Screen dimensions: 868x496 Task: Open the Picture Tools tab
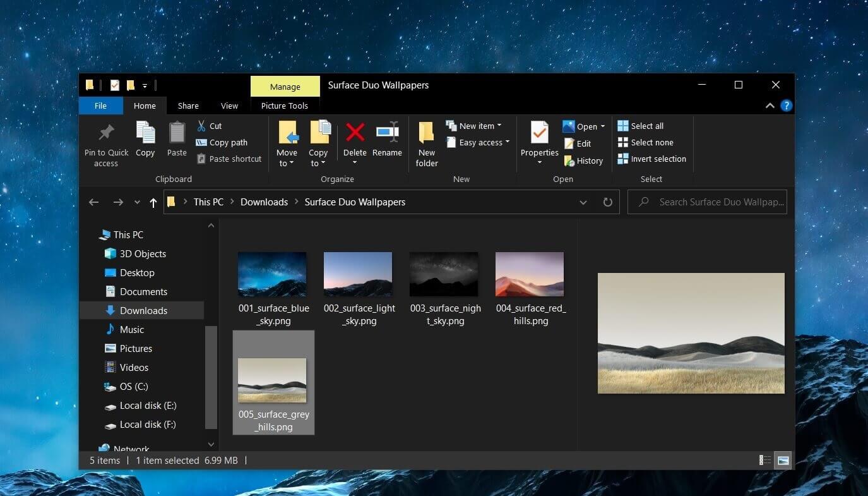pyautogui.click(x=285, y=106)
